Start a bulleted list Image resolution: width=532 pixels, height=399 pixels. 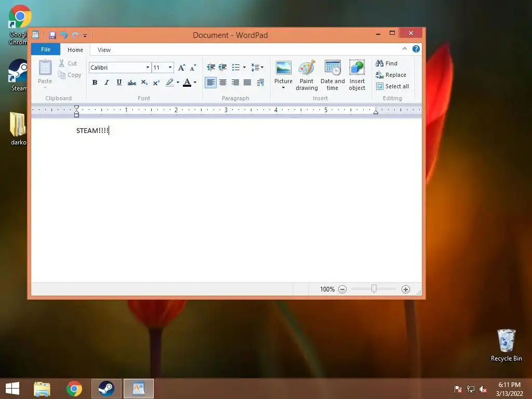point(236,67)
